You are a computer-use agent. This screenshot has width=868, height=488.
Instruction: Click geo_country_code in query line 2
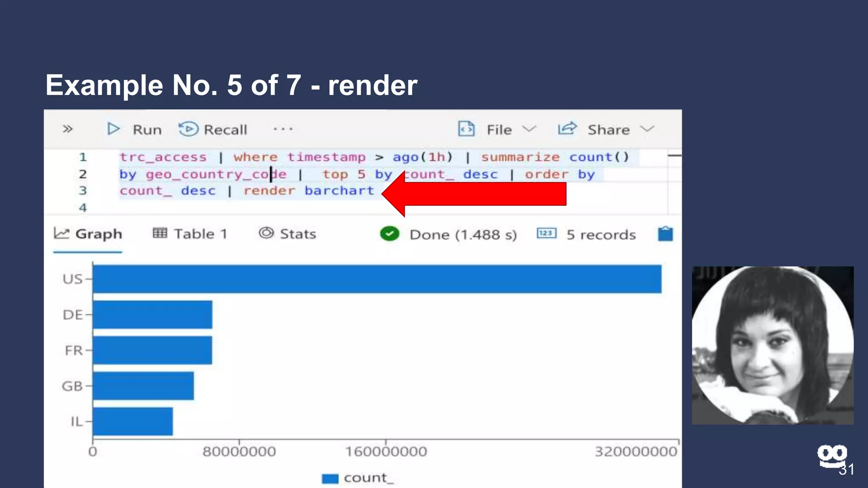click(216, 175)
